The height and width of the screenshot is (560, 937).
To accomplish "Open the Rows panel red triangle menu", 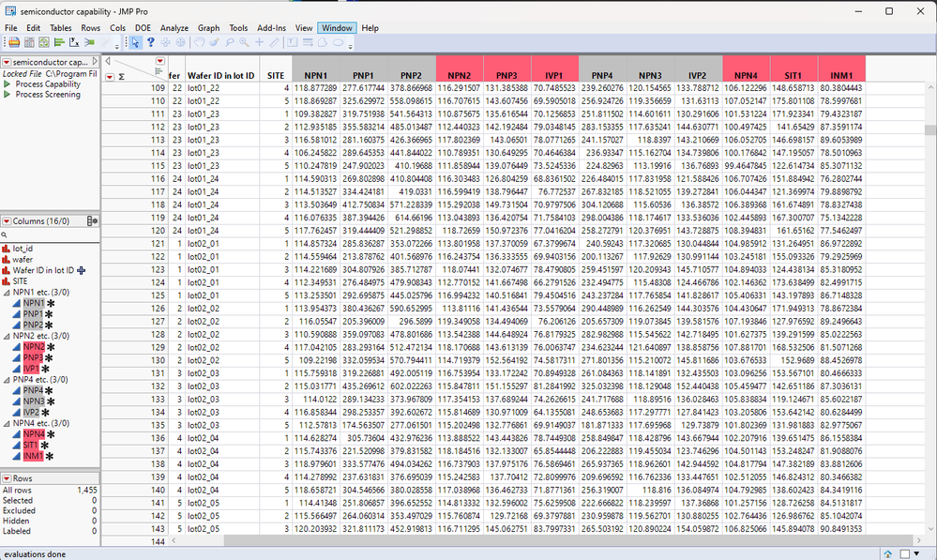I will 7,478.
